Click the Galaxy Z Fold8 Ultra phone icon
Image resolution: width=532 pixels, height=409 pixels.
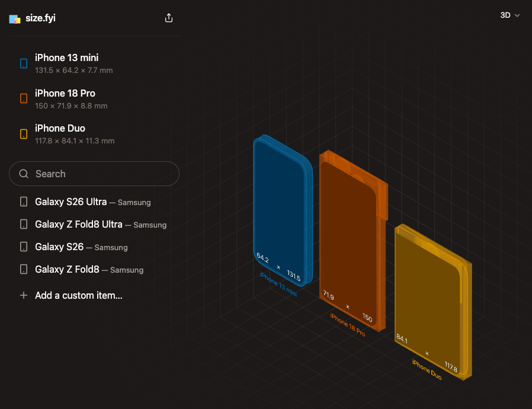coord(24,224)
